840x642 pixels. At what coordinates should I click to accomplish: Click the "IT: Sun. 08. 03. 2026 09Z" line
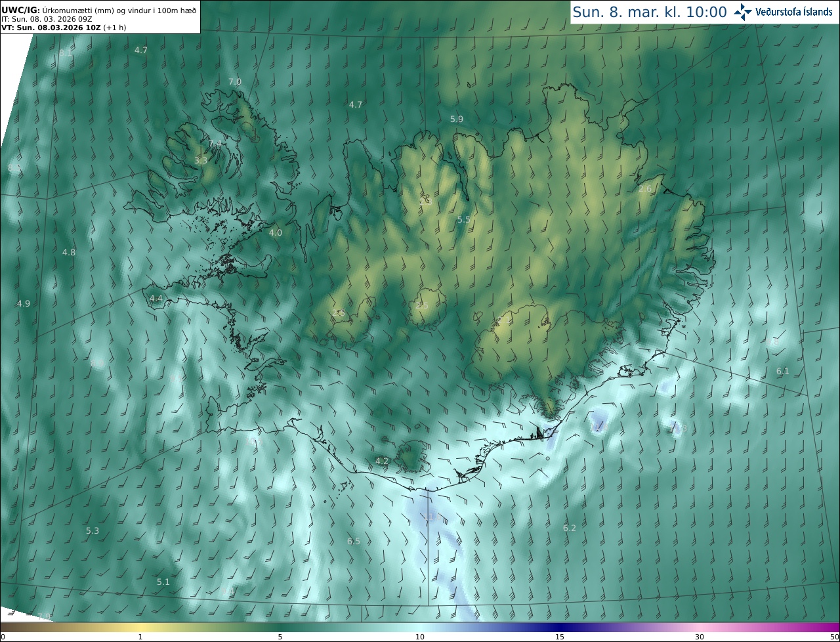47,19
